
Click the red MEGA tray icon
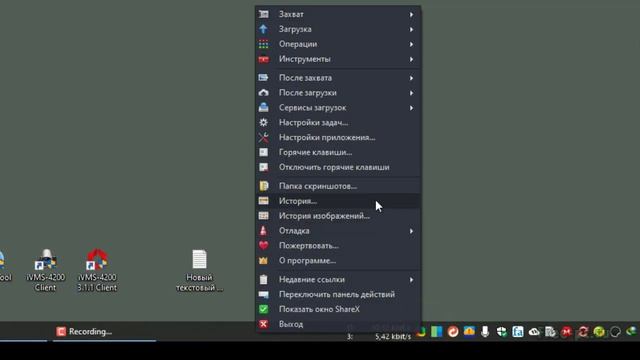pyautogui.click(x=567, y=332)
